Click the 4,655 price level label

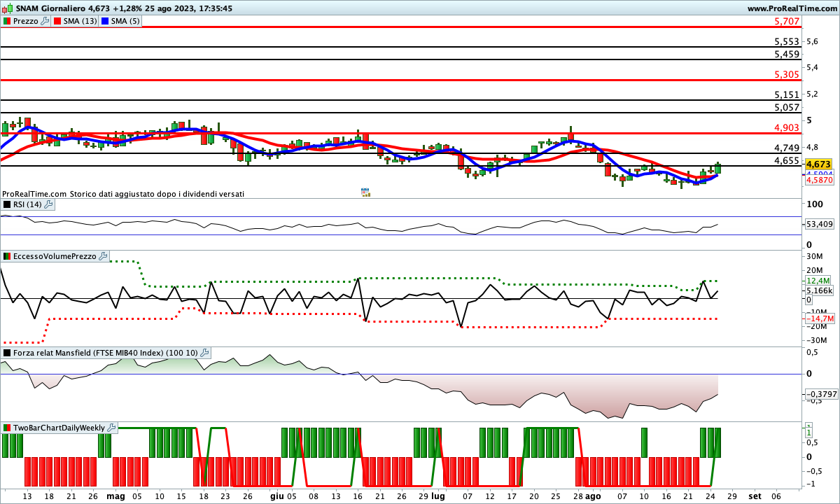pyautogui.click(x=787, y=160)
